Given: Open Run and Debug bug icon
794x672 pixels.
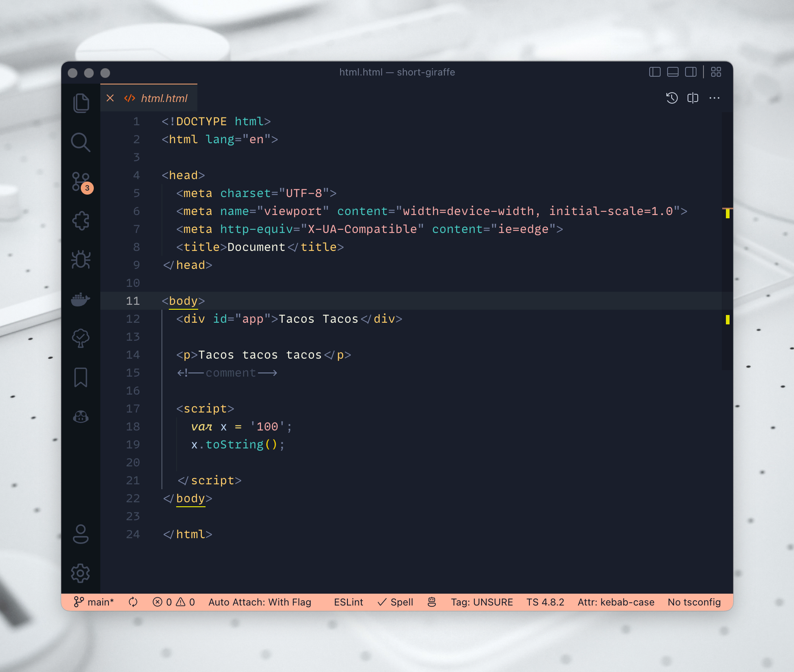Looking at the screenshot, I should [81, 259].
